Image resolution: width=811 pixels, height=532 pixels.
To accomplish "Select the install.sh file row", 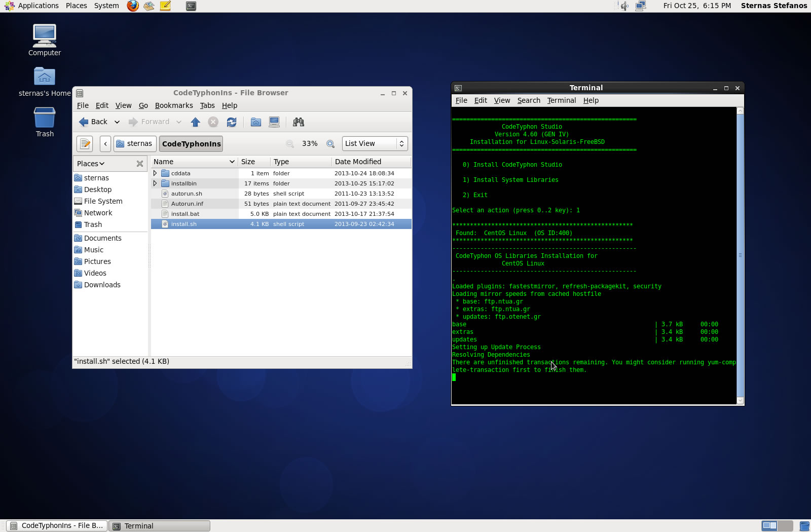I will [281, 224].
